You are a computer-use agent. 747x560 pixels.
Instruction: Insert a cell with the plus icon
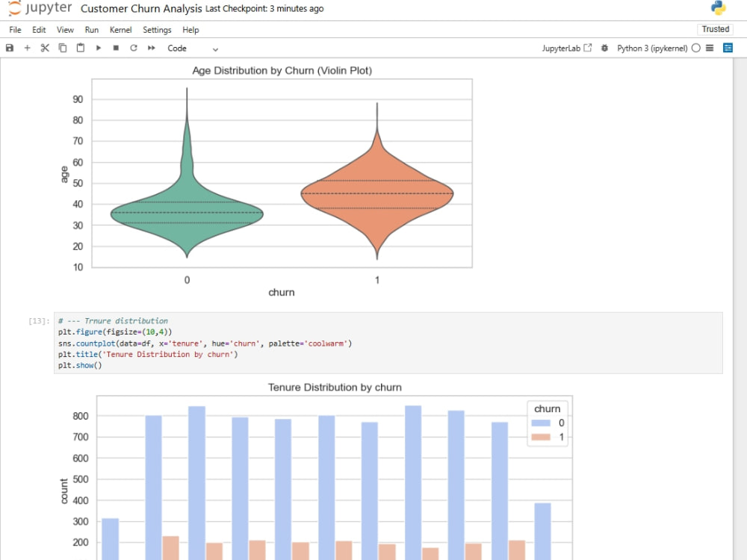(x=27, y=48)
